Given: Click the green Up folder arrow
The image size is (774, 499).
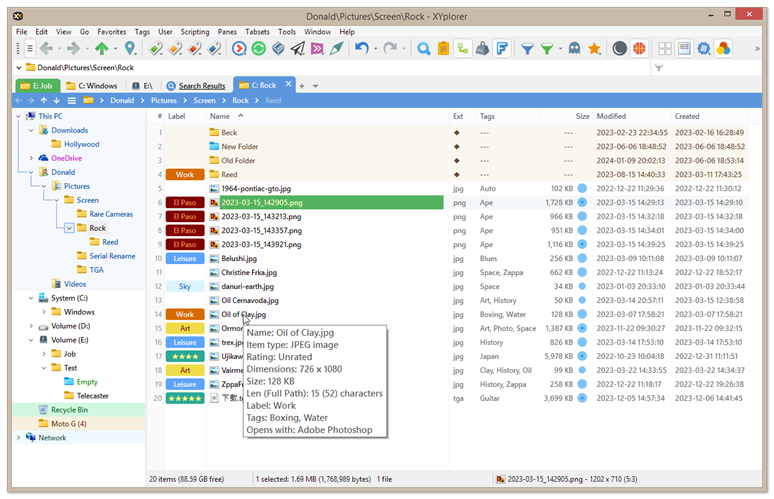Looking at the screenshot, I should click(x=102, y=48).
